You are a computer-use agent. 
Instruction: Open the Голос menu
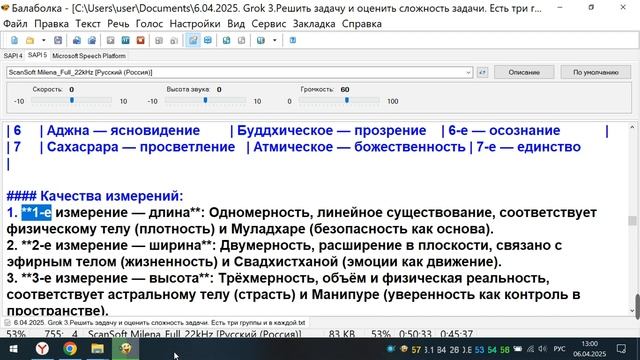149,24
